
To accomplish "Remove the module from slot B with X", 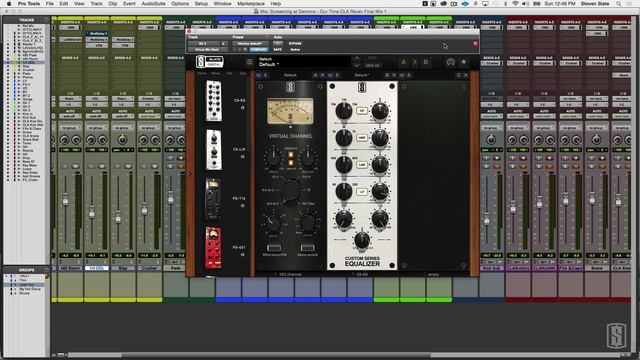I will (394, 75).
